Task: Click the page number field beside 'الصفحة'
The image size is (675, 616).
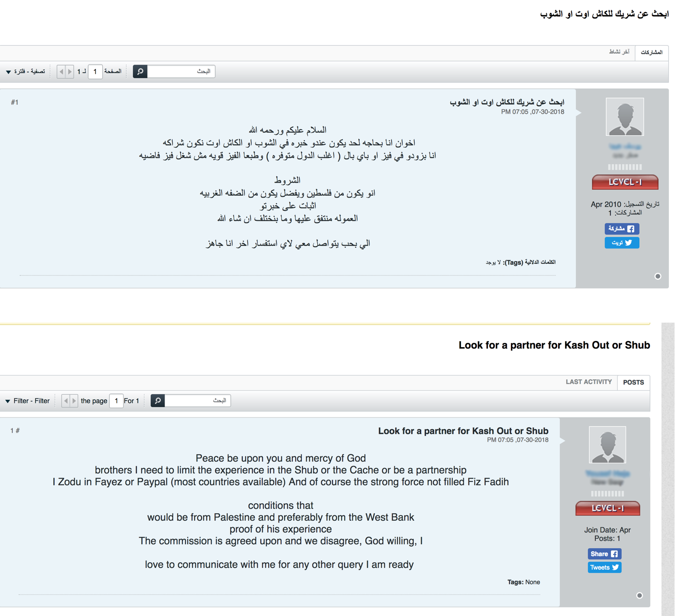Action: pyautogui.click(x=95, y=72)
